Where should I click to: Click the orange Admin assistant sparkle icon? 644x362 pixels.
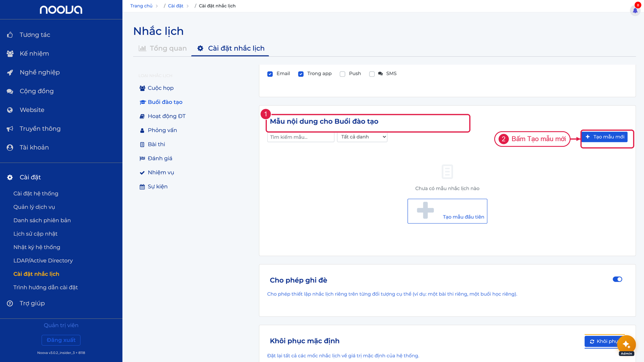[x=626, y=345]
